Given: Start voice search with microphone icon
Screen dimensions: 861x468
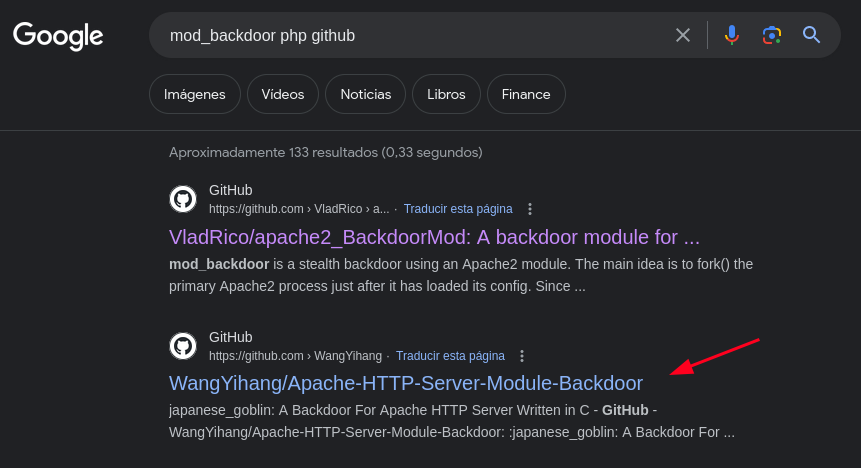Looking at the screenshot, I should tap(731, 35).
